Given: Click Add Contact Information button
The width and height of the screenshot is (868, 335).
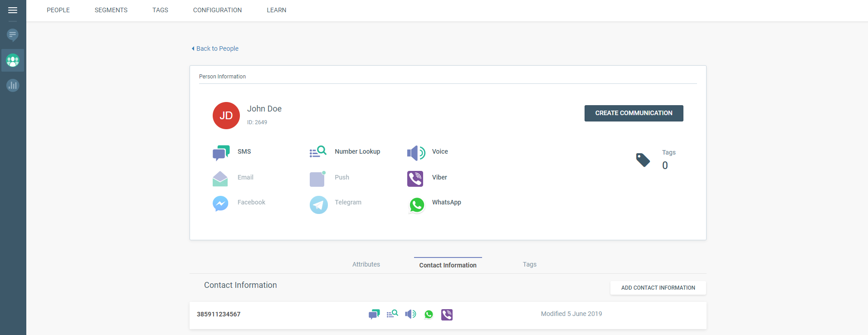Looking at the screenshot, I should tap(658, 288).
